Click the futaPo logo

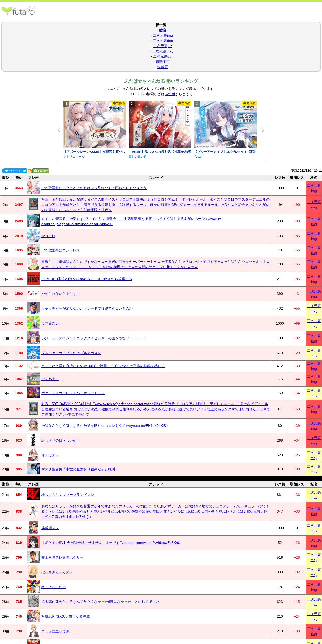(x=18, y=11)
